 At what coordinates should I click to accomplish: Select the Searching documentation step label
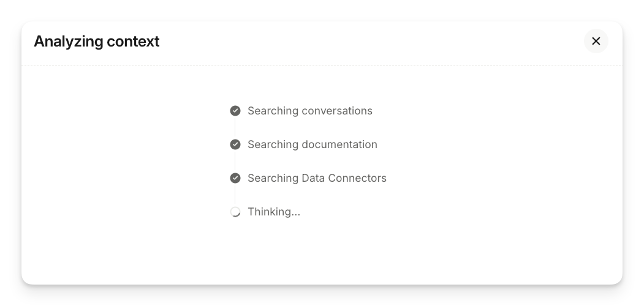click(312, 144)
